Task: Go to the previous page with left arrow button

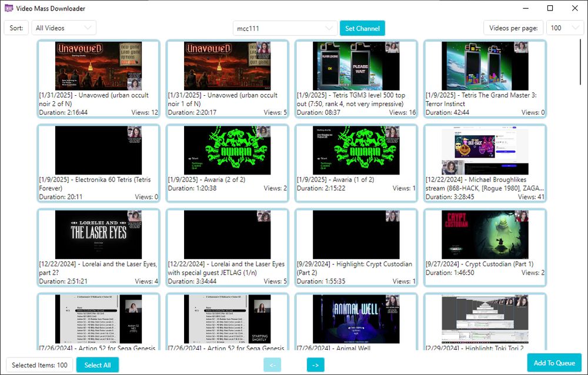Action: [272, 365]
